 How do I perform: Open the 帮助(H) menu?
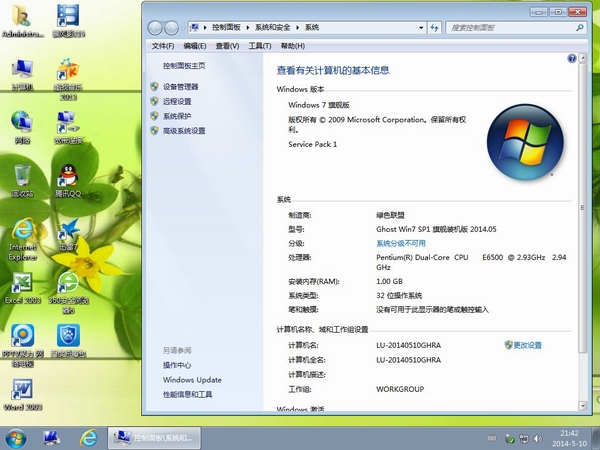click(x=293, y=46)
